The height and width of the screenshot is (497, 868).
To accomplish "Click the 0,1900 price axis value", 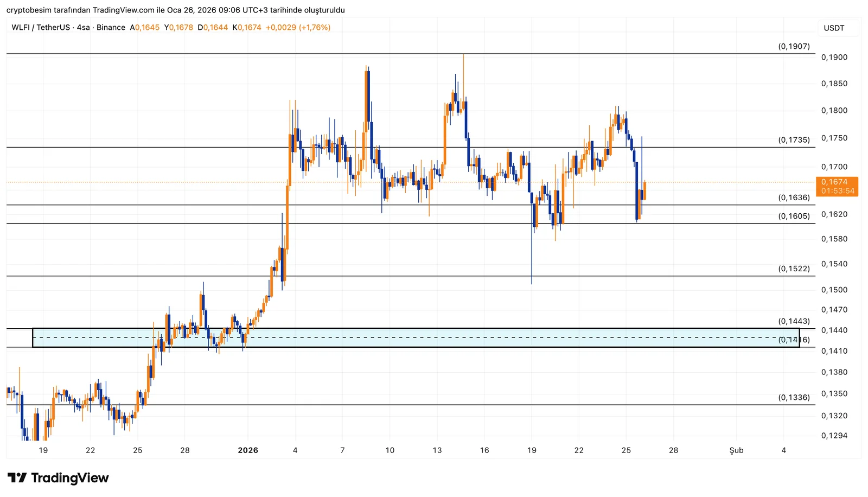I will [834, 58].
